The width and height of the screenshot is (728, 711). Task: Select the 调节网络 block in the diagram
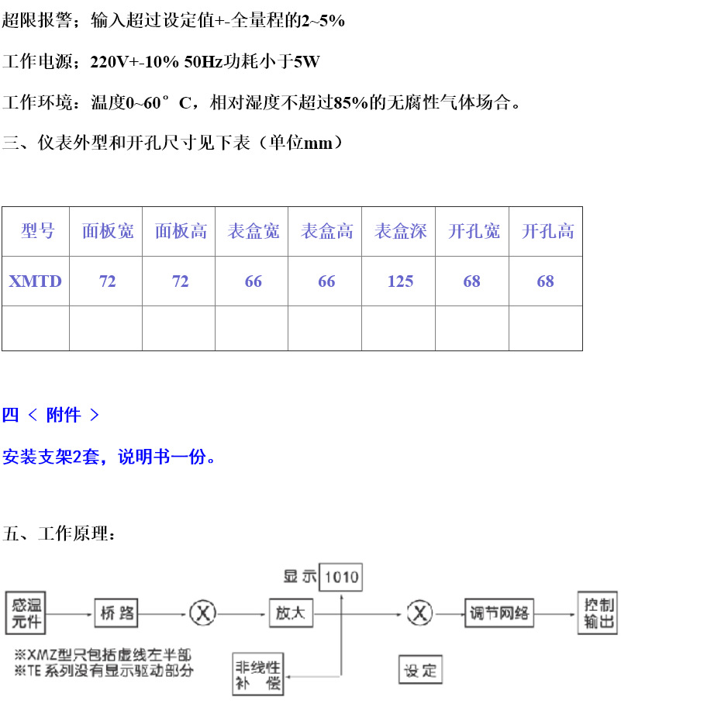point(499,613)
